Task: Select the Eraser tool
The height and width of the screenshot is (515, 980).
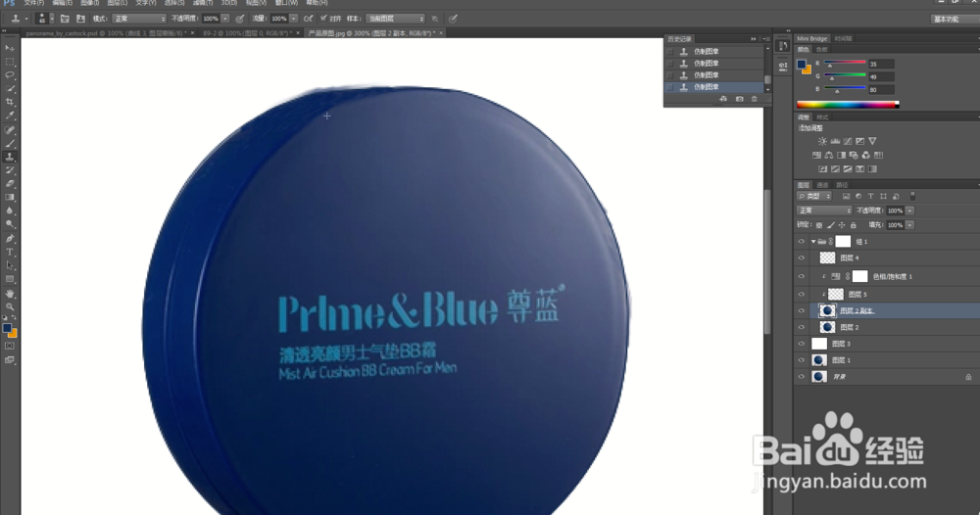Action: pyautogui.click(x=10, y=183)
